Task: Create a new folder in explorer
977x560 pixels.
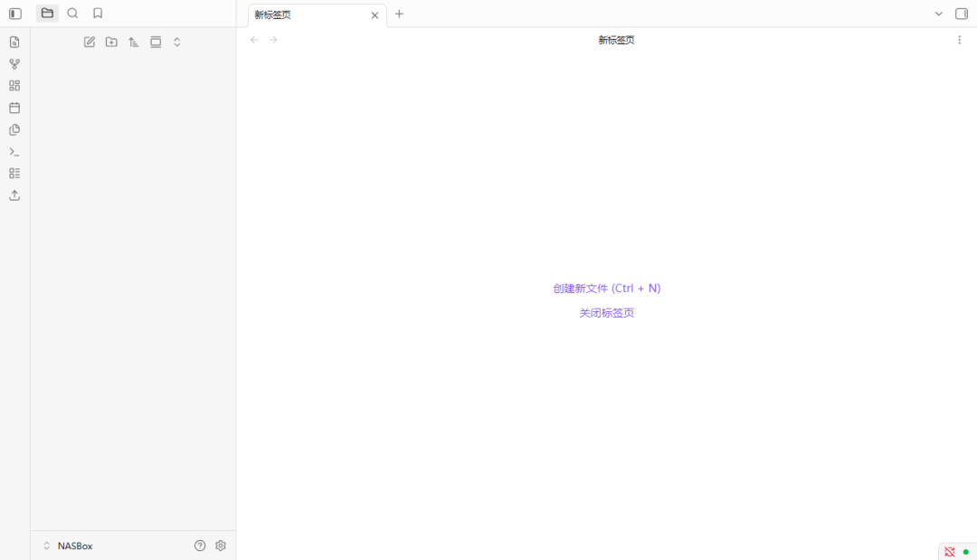Action: 111,42
